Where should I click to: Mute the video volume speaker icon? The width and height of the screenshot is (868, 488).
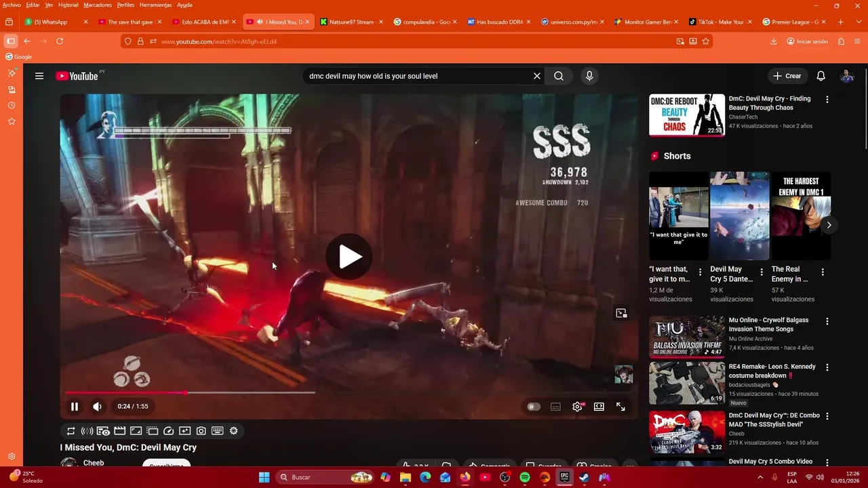tap(97, 407)
